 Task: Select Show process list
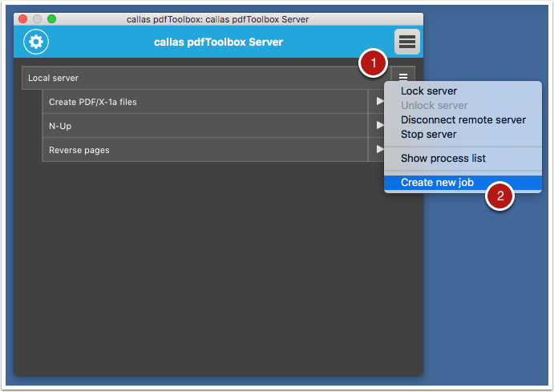[463, 159]
